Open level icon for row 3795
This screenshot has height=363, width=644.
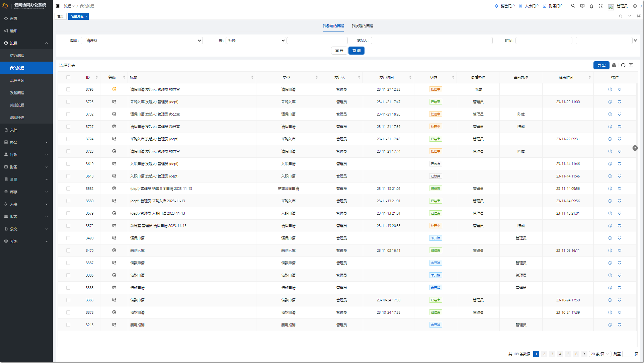click(x=114, y=89)
